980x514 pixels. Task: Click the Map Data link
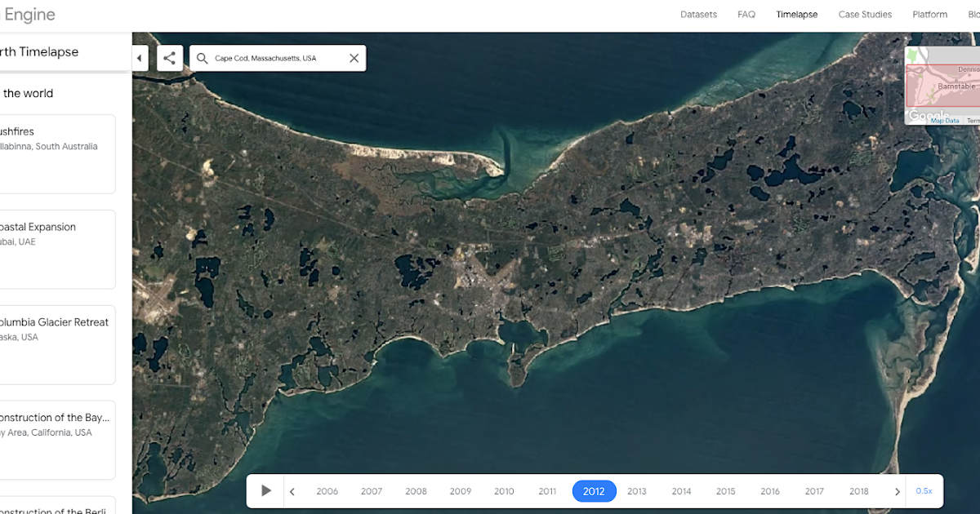(x=945, y=120)
